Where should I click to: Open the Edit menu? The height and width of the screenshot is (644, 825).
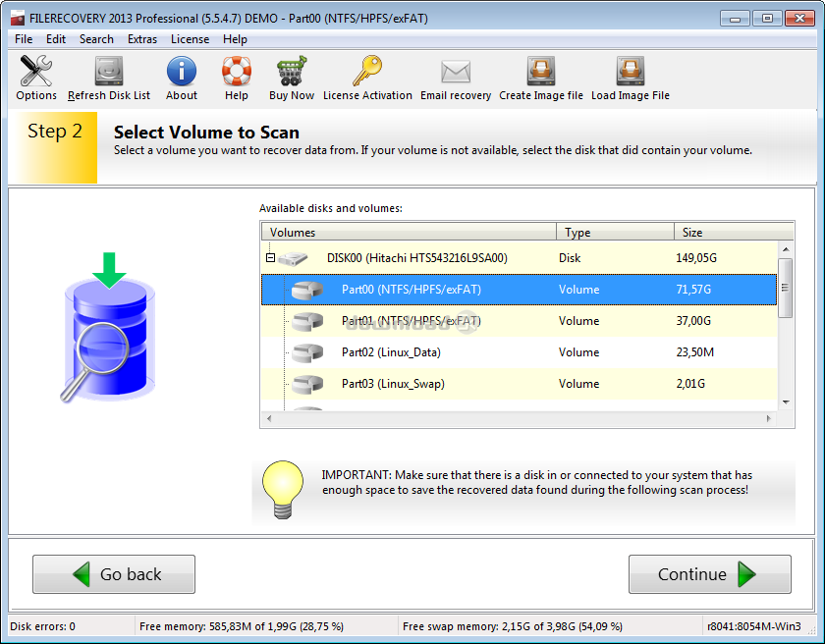click(56, 39)
